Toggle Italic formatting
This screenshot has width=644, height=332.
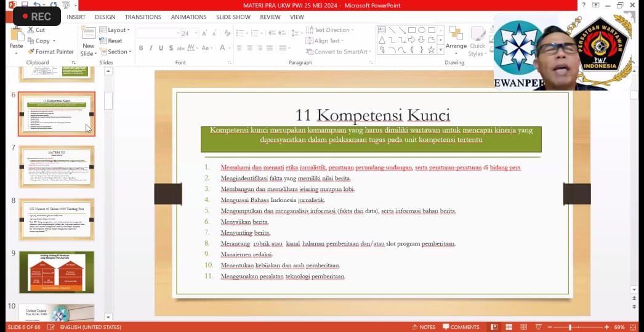(151, 48)
